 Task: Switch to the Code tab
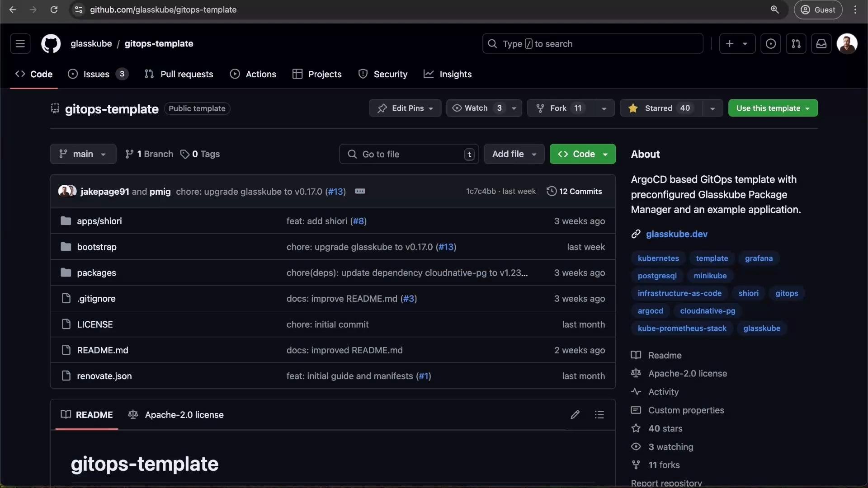click(34, 74)
